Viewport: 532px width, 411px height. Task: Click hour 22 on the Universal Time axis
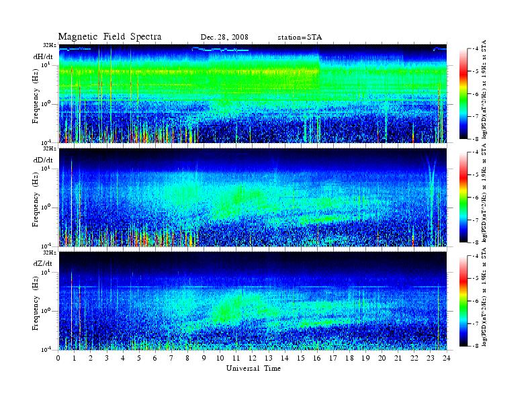[414, 358]
